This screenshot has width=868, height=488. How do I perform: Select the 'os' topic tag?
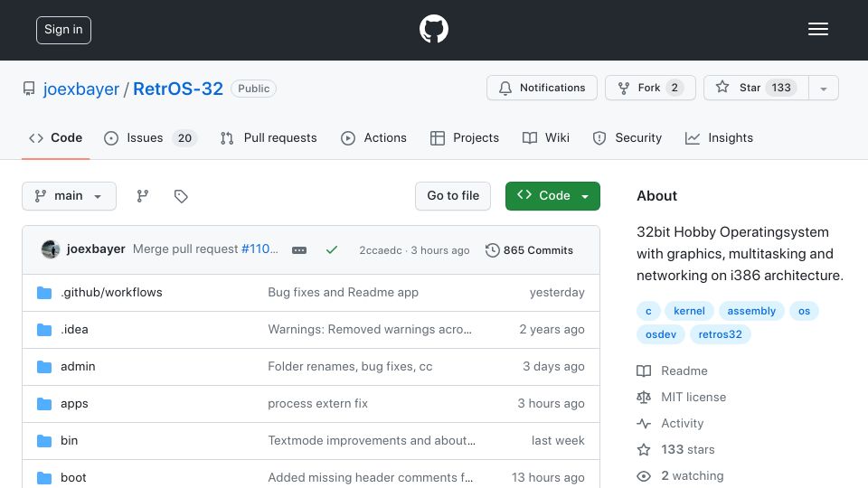click(804, 311)
